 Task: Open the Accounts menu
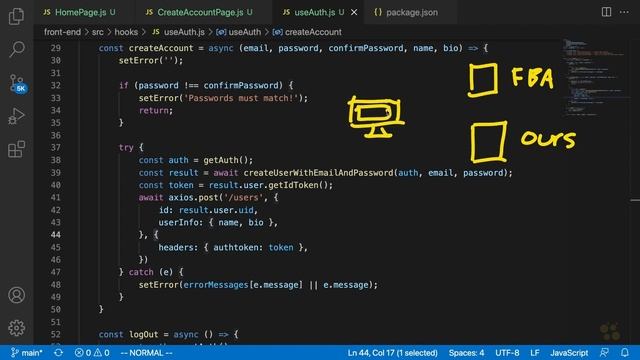pyautogui.click(x=16, y=295)
